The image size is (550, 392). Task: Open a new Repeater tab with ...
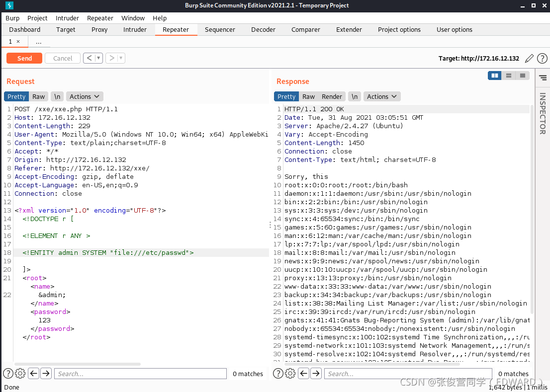tap(39, 42)
